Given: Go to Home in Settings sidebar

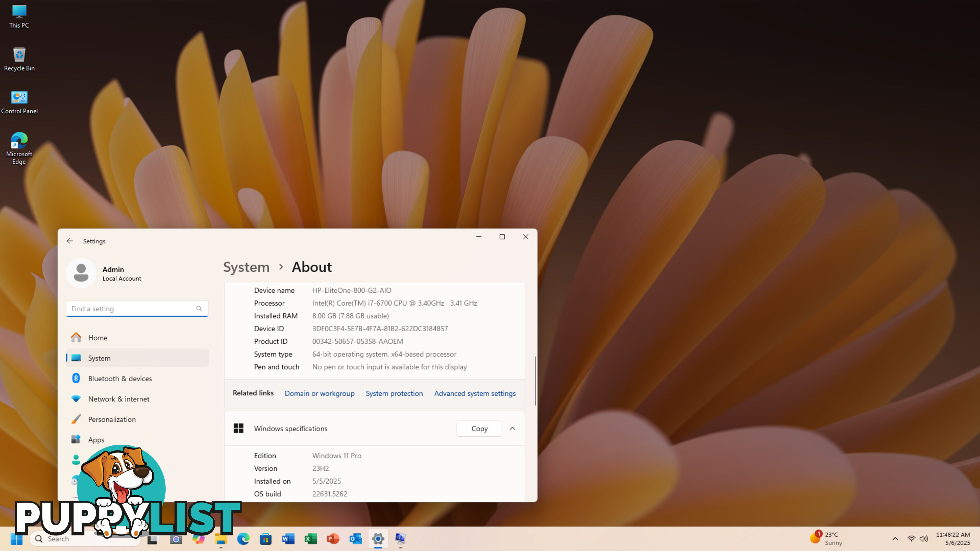Looking at the screenshot, I should tap(137, 337).
